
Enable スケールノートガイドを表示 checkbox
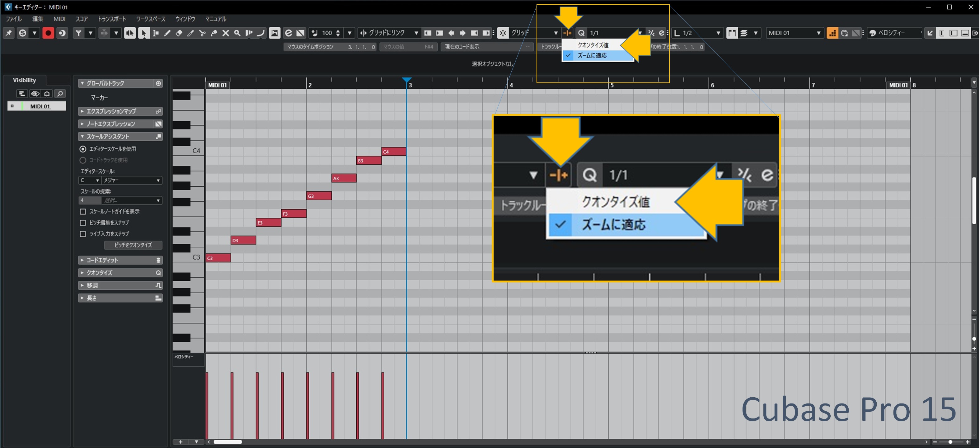tap(82, 212)
